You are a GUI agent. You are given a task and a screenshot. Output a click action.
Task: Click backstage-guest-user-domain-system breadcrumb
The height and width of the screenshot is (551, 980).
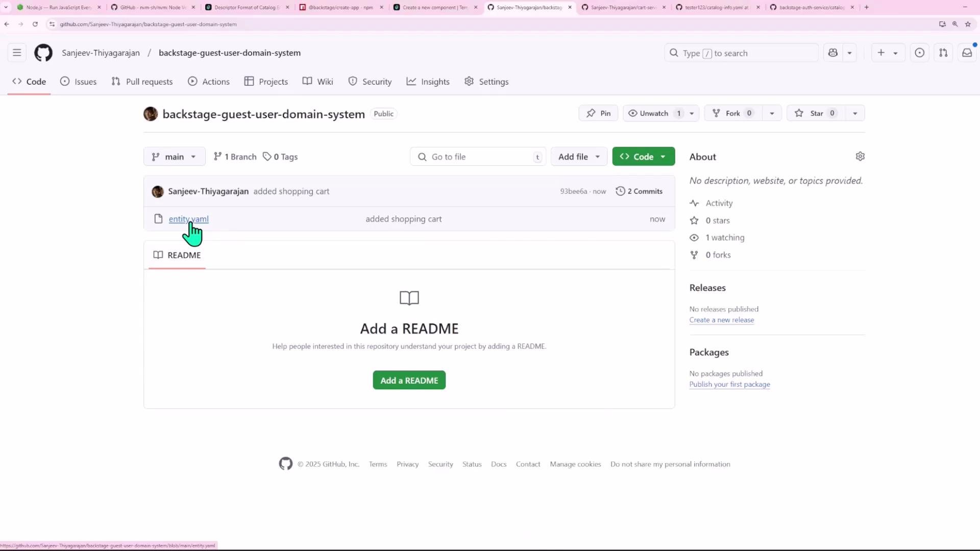pyautogui.click(x=230, y=53)
